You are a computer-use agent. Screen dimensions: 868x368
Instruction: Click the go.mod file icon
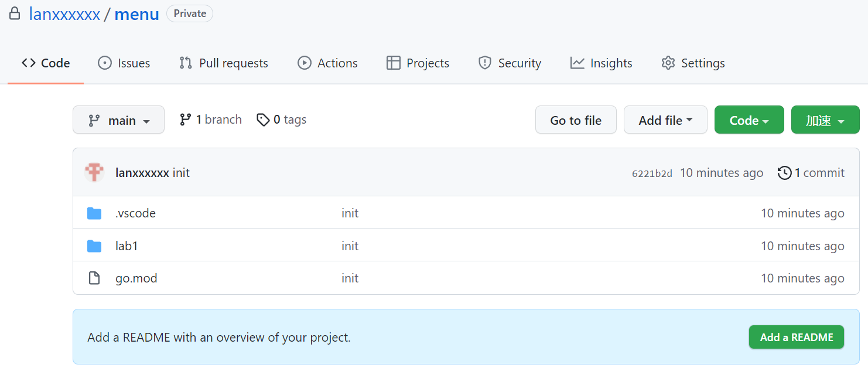(x=94, y=278)
